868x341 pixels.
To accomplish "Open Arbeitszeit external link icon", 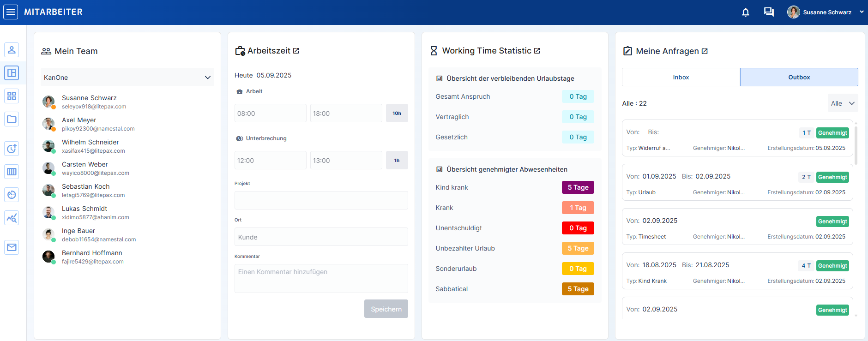I will [296, 51].
